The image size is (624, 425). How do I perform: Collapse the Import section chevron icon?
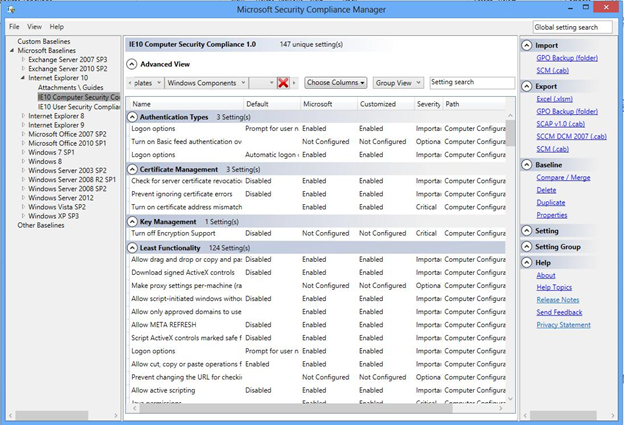pos(526,46)
